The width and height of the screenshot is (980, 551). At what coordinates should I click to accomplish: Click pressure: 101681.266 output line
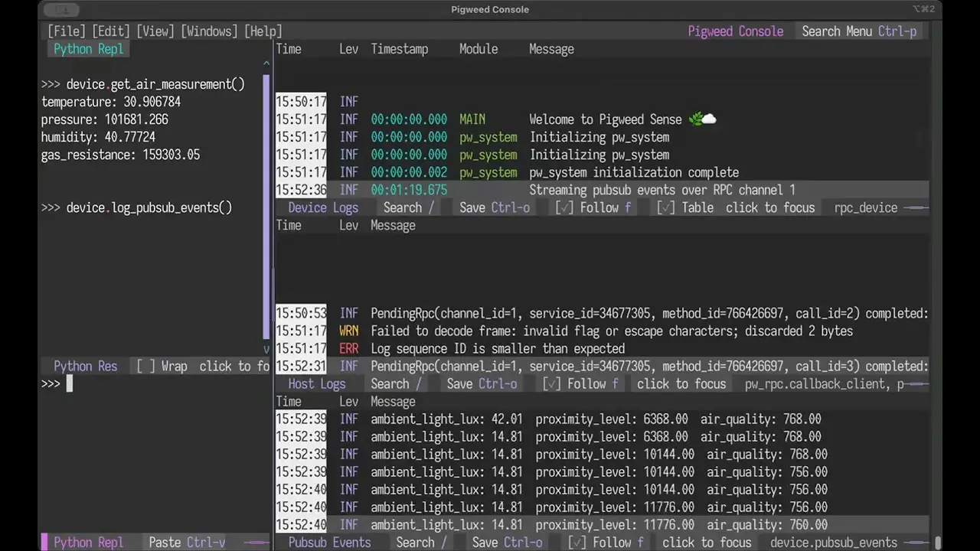(x=105, y=119)
